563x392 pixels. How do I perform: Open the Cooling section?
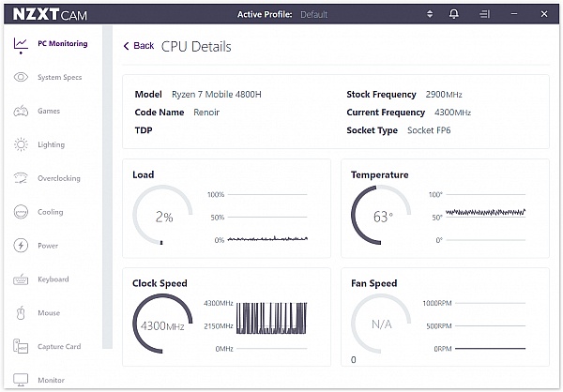pyautogui.click(x=51, y=212)
